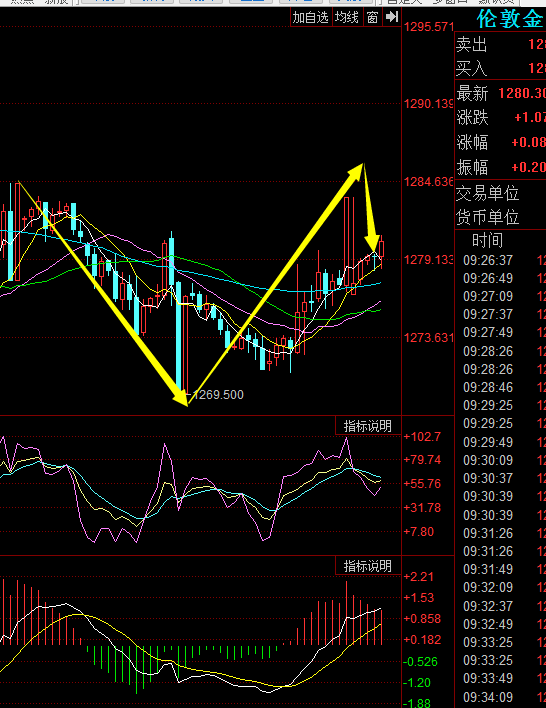Click the +102.7 indicator scale value
546x708 pixels.
click(422, 437)
